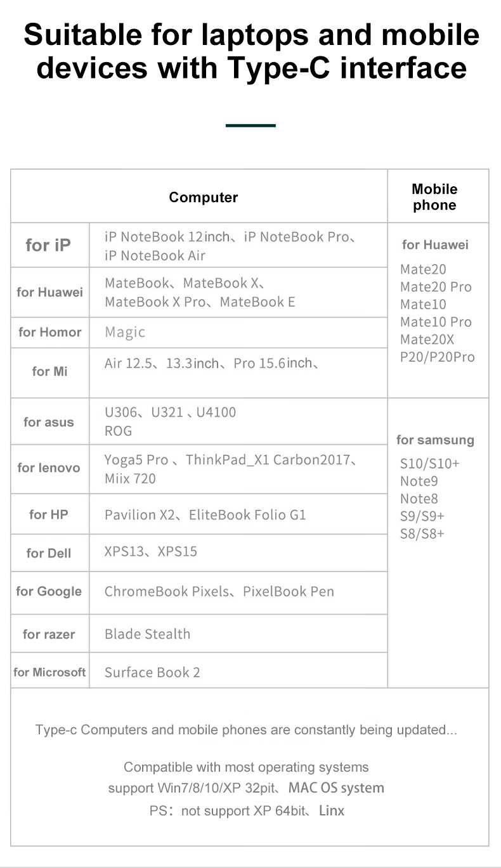The width and height of the screenshot is (501, 868).
Task: Select the 'for iP' row label
Action: click(x=48, y=245)
